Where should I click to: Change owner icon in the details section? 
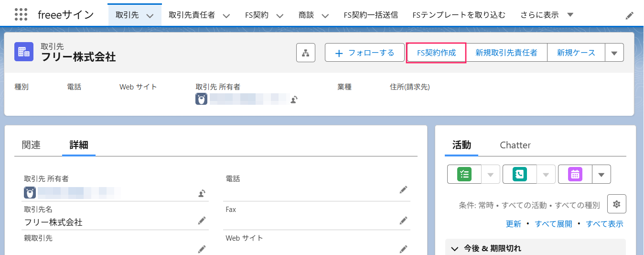(202, 193)
